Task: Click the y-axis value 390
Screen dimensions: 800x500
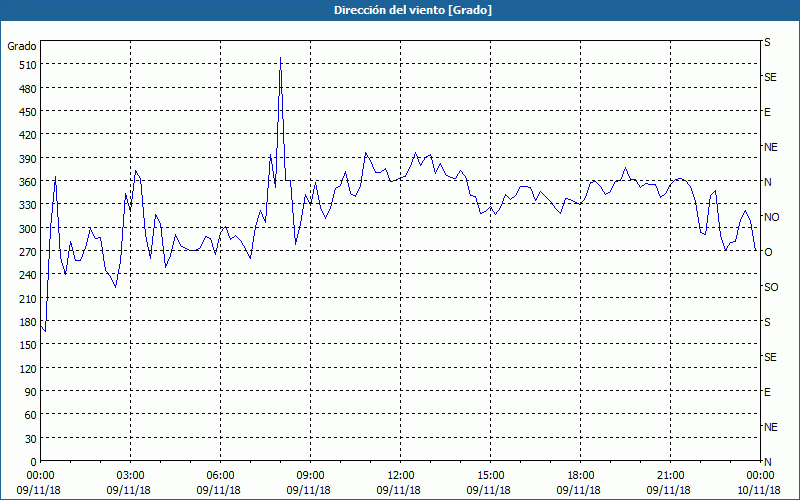Action: [27, 159]
